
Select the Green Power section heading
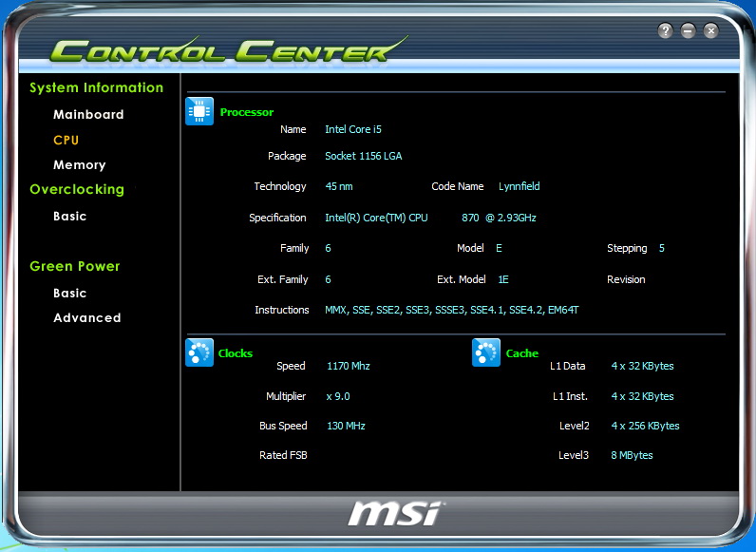point(75,266)
